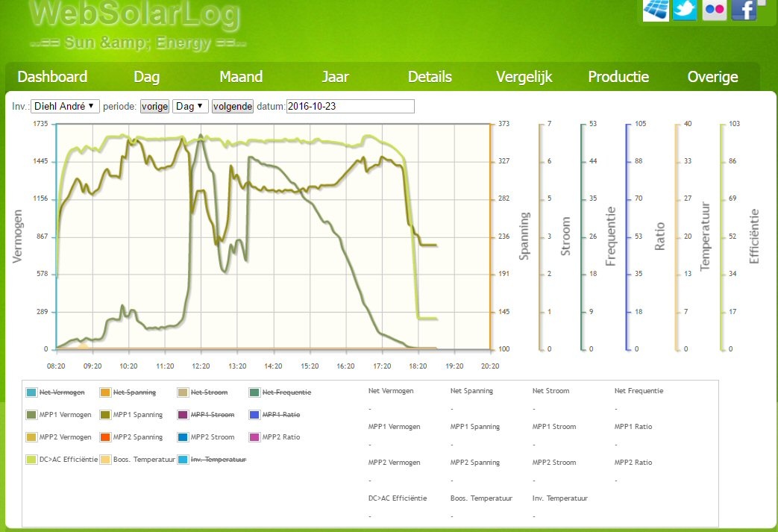Viewport: 778px width, 532px height.
Task: Open the Facebook social icon
Action: tap(744, 10)
